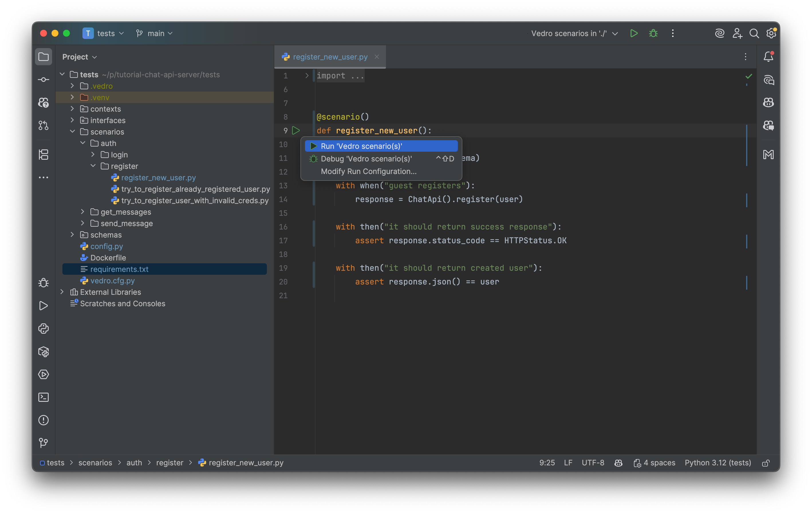Image resolution: width=812 pixels, height=514 pixels.
Task: Open more run actions menu in top toolbar
Action: (673, 33)
